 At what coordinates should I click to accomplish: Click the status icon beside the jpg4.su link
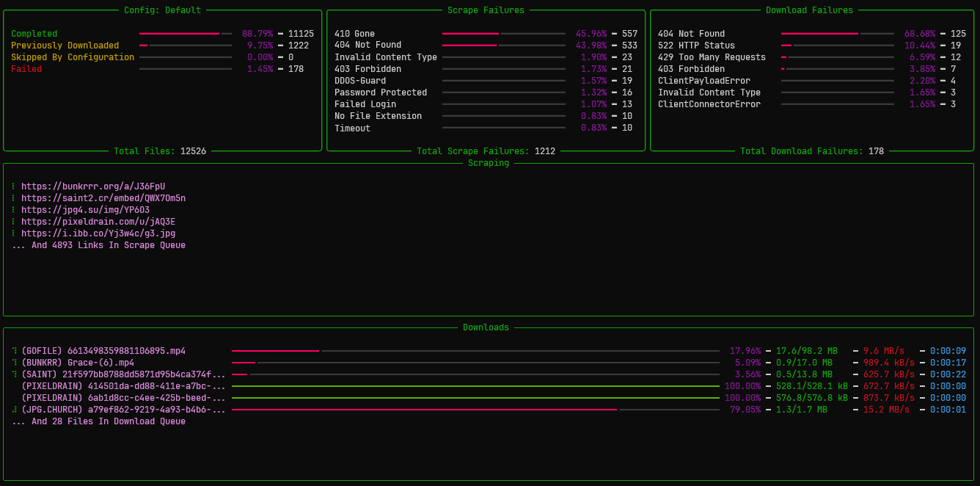point(12,209)
